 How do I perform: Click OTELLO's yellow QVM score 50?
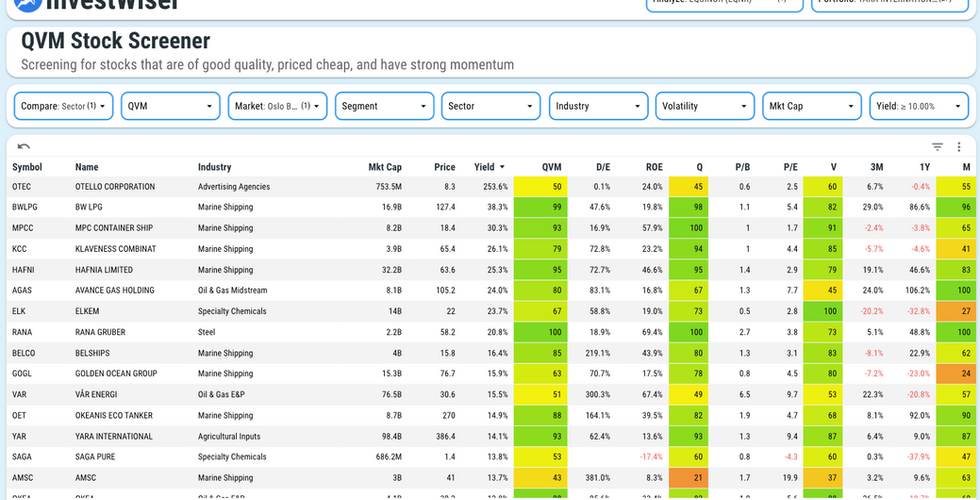click(x=541, y=186)
